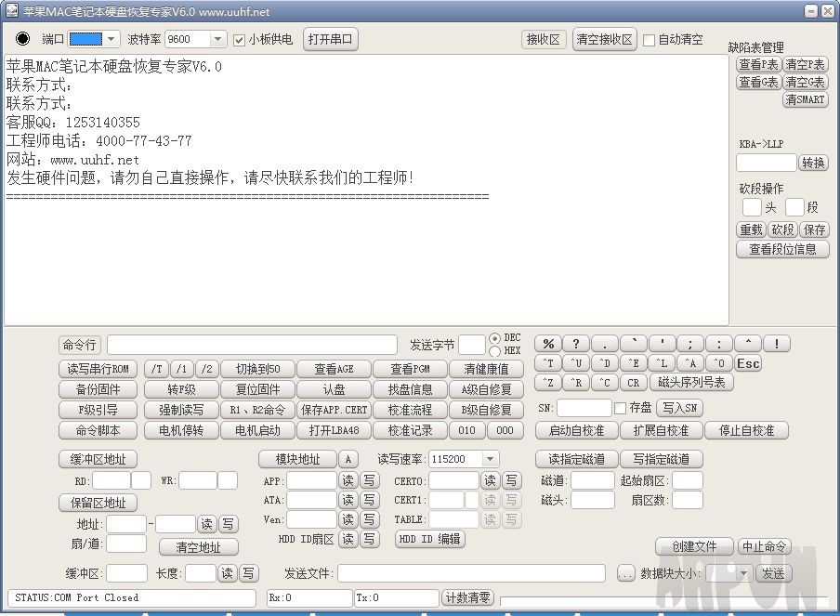Screen dimensions: 840x616
Task: Click the ^C control key button
Action: coord(604,383)
